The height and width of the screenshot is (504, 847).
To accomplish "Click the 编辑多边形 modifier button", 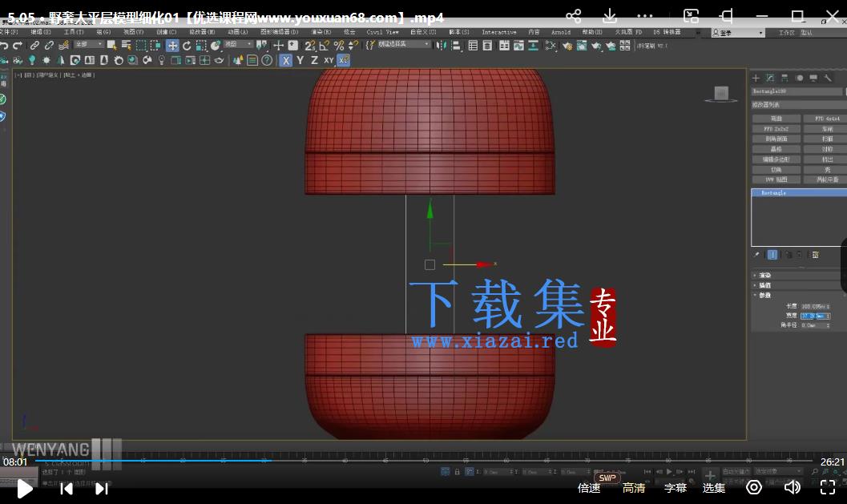I will [x=776, y=159].
